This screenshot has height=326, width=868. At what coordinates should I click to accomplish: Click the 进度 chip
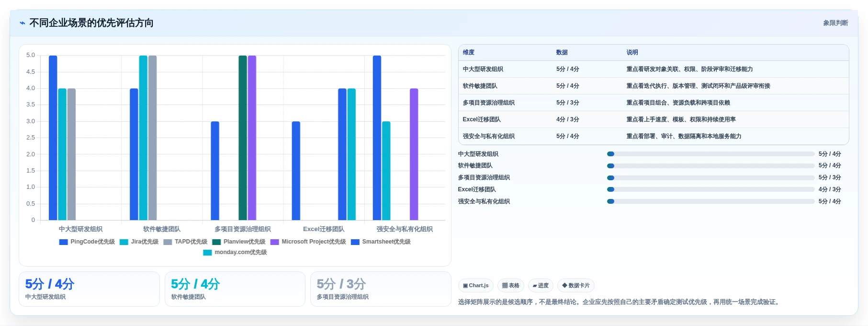point(541,286)
